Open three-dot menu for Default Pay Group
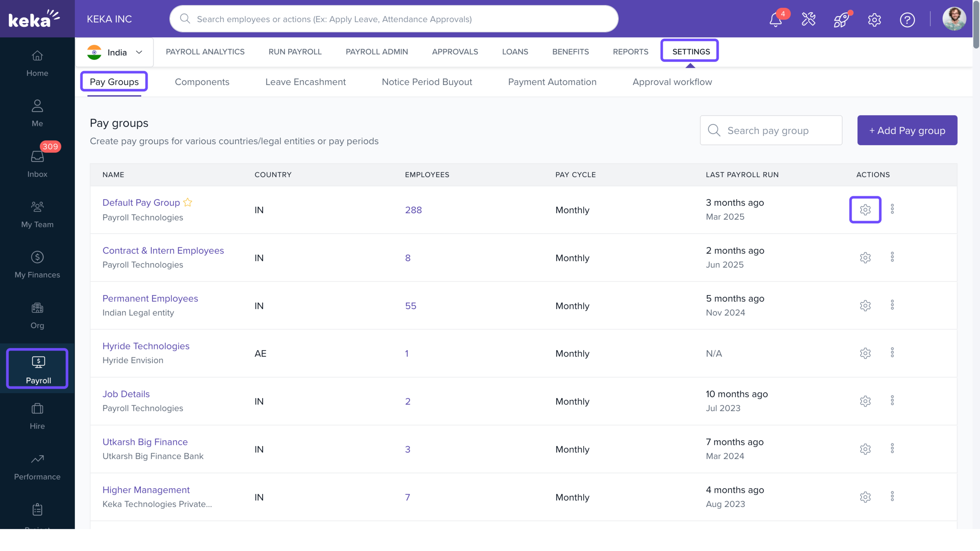The width and height of the screenshot is (980, 551). (892, 209)
